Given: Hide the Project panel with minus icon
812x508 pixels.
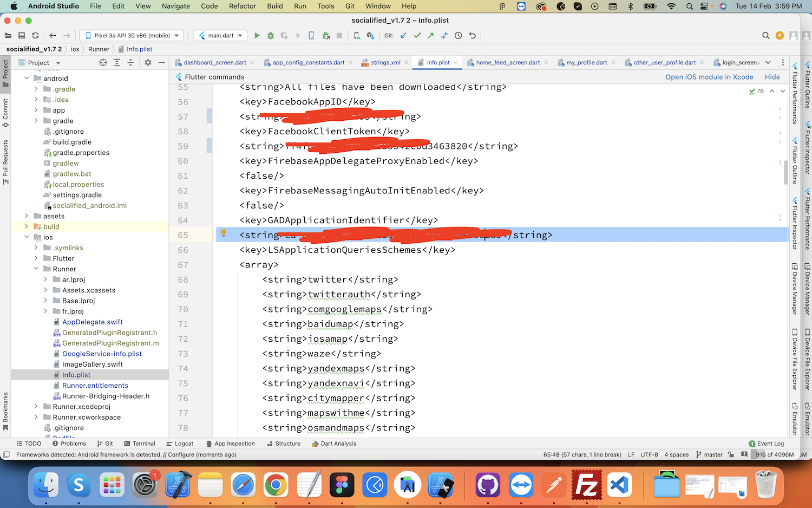Looking at the screenshot, I should click(x=161, y=63).
